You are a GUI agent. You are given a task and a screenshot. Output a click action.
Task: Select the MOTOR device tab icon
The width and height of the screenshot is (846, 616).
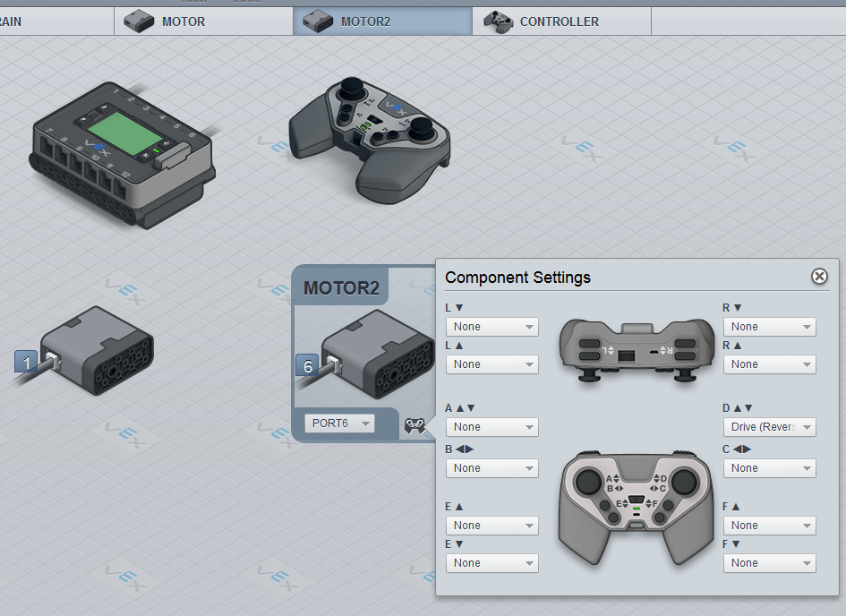(x=140, y=21)
